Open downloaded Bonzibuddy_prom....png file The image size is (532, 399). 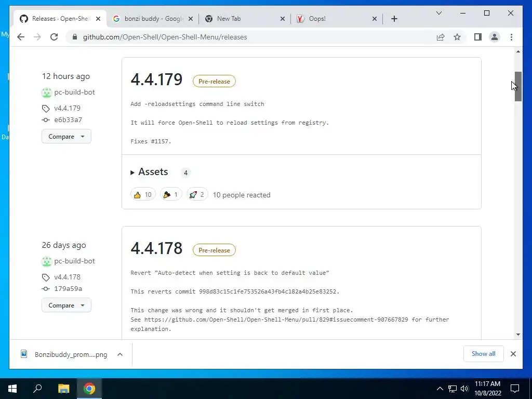coord(64,354)
